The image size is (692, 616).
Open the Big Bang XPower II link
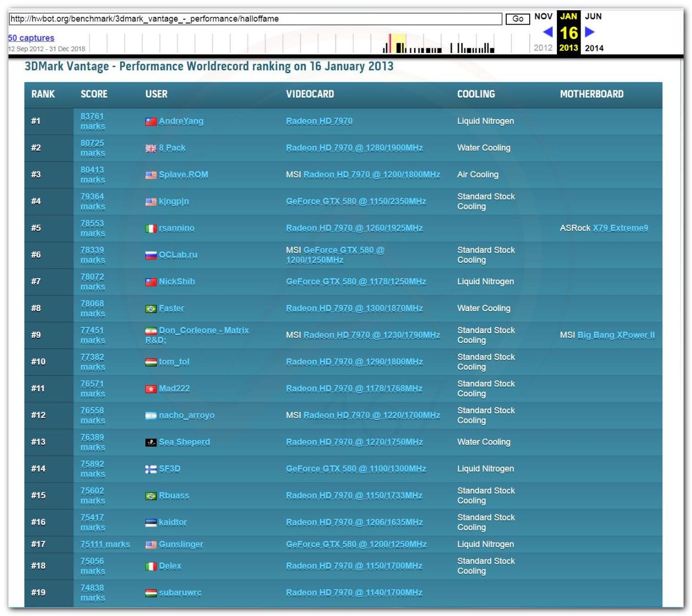pos(616,335)
